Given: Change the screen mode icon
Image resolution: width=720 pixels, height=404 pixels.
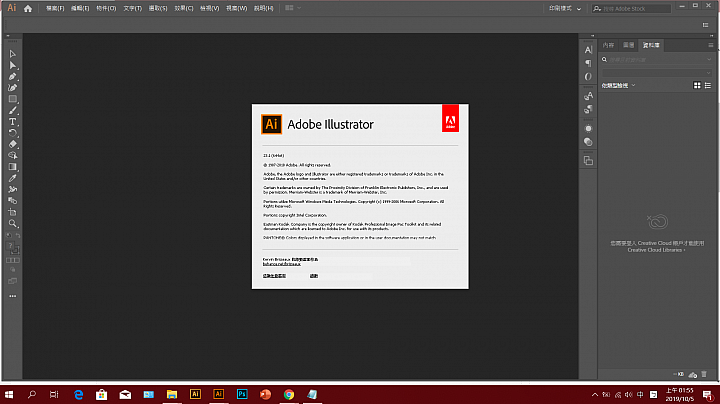Looking at the screenshot, I should (12, 281).
